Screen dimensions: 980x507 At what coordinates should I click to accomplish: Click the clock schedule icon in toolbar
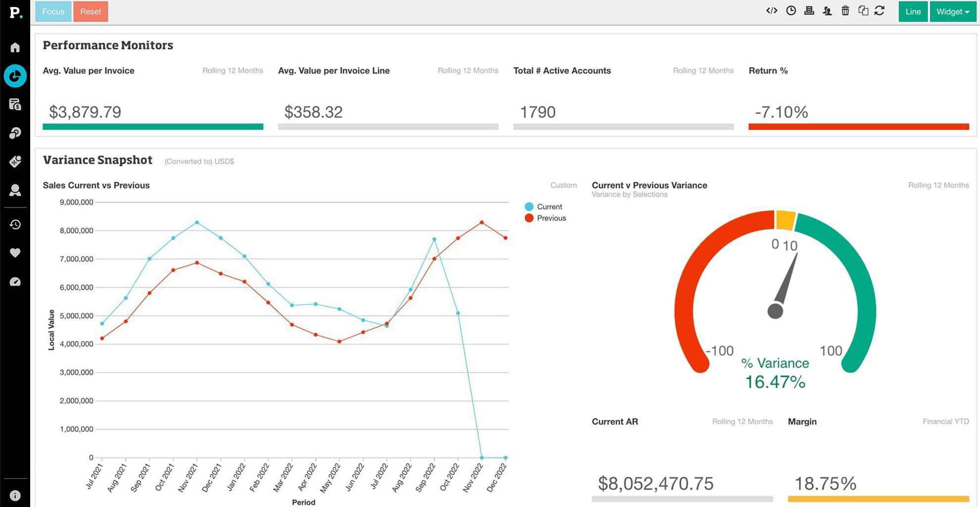tap(791, 11)
